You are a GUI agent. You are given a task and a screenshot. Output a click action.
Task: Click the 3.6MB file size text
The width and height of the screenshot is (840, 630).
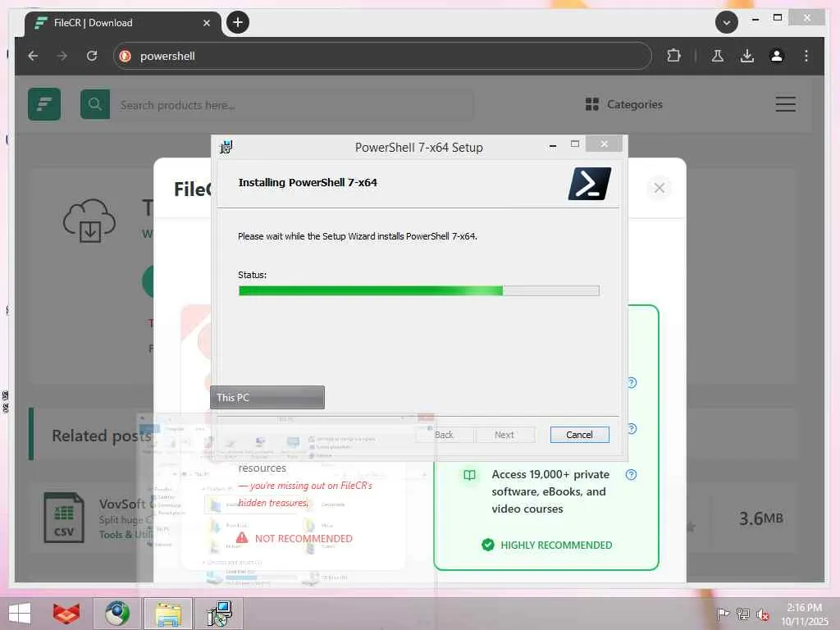pyautogui.click(x=760, y=518)
